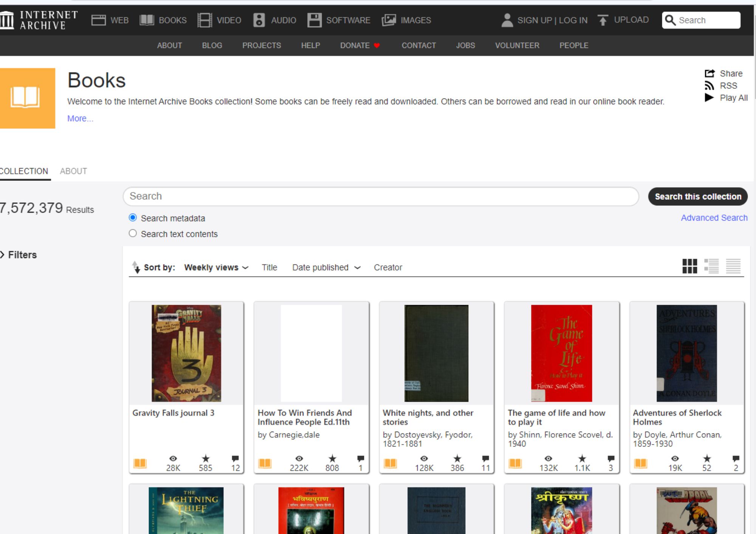Click the Search this collection button
This screenshot has width=756, height=534.
pyautogui.click(x=698, y=196)
